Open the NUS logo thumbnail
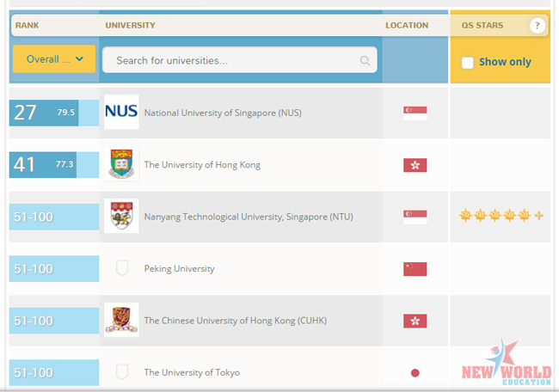Viewport: 559px width, 392px height. coord(121,112)
